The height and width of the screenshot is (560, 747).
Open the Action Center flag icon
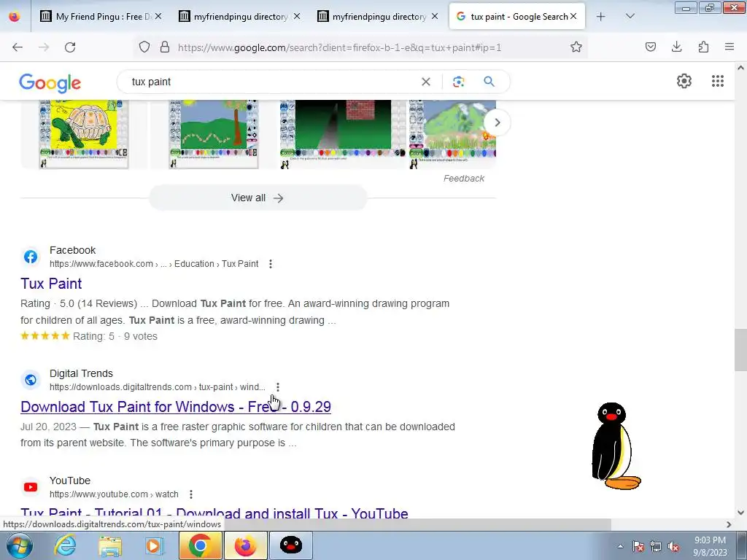tap(638, 547)
